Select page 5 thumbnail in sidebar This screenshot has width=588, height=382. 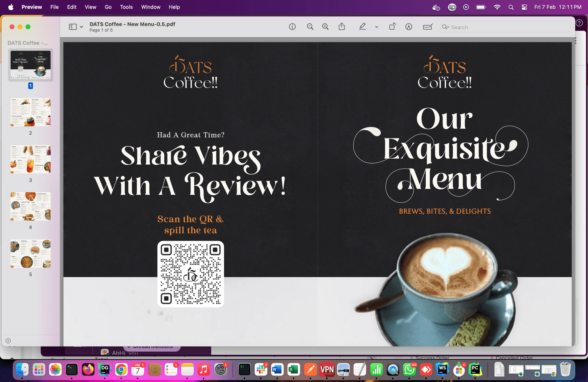(31, 254)
